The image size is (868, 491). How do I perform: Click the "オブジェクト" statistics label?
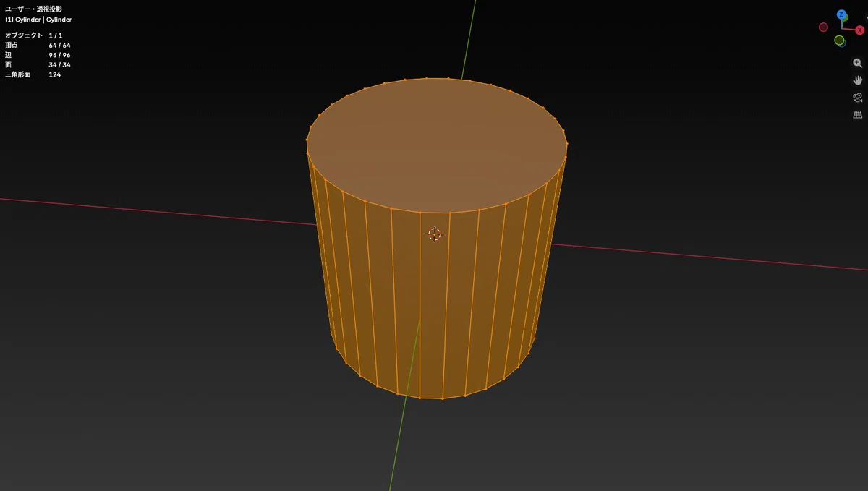[24, 35]
